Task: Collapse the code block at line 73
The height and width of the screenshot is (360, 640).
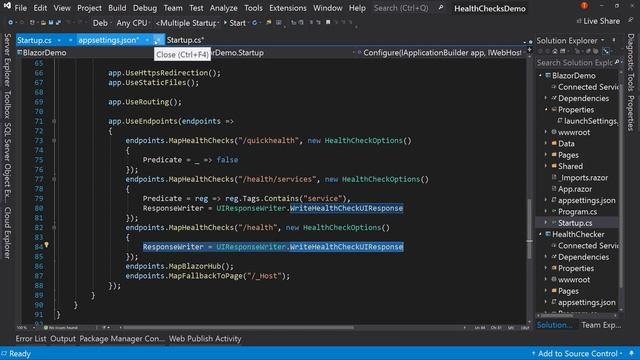Action: (x=54, y=140)
